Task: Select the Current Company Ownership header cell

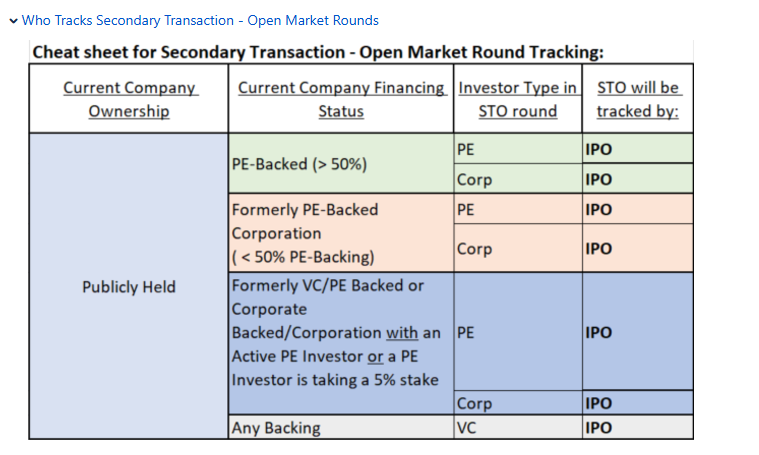Action: click(129, 99)
